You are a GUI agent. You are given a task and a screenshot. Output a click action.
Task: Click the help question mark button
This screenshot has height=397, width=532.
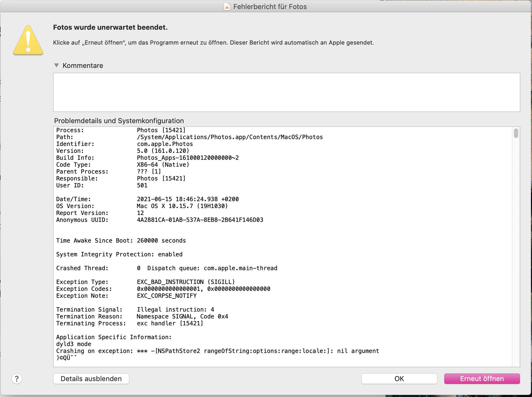[17, 379]
